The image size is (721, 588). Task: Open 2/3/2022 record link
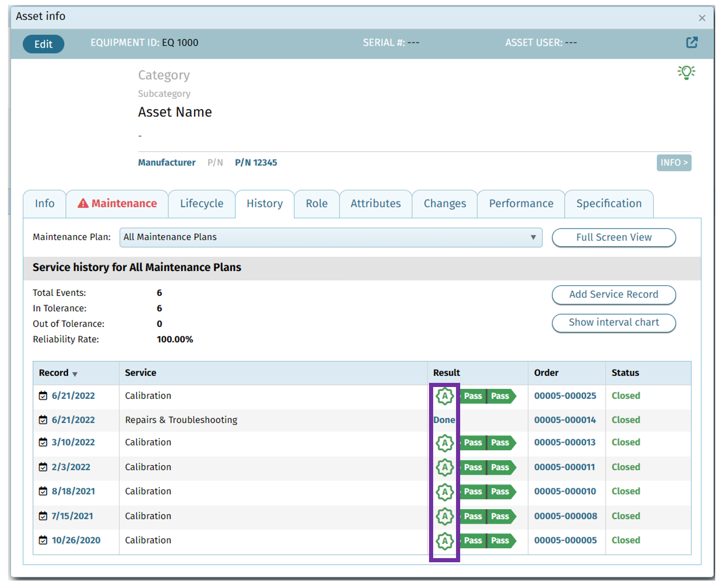point(71,467)
